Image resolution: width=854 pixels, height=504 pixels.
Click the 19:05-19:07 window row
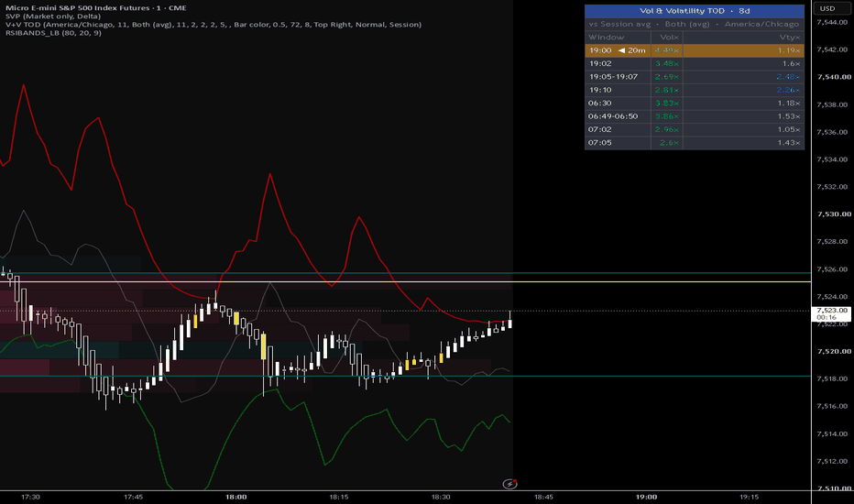click(x=695, y=77)
